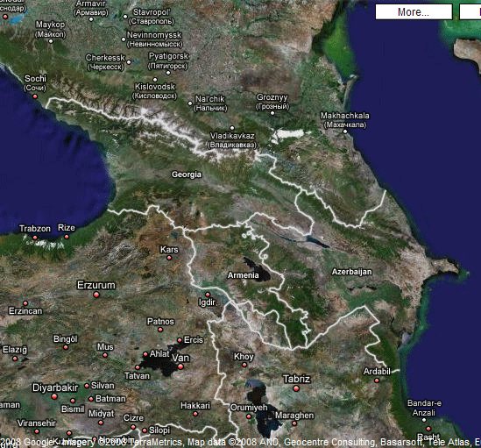The height and width of the screenshot is (448, 481).
Task: Select the Nal'chik city marker
Action: [x=190, y=103]
